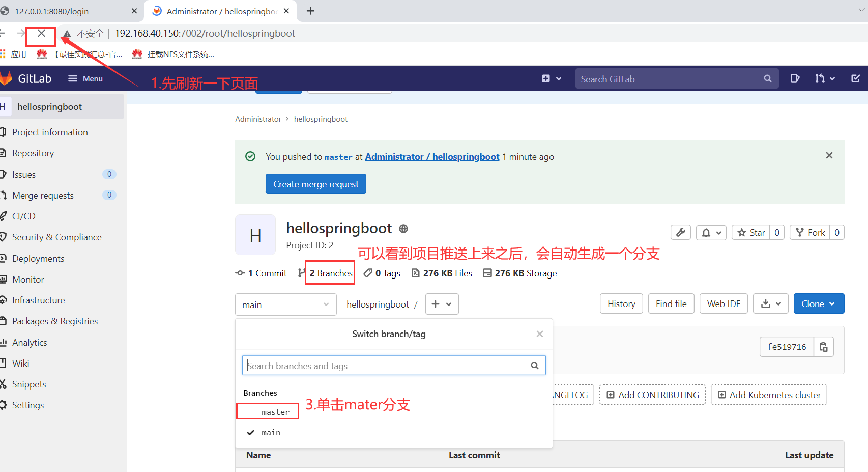Open the 挂载NFS文件系统 bookmark

[x=173, y=54]
